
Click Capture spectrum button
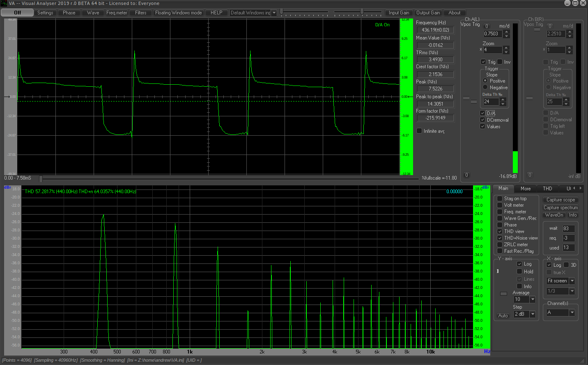click(560, 208)
